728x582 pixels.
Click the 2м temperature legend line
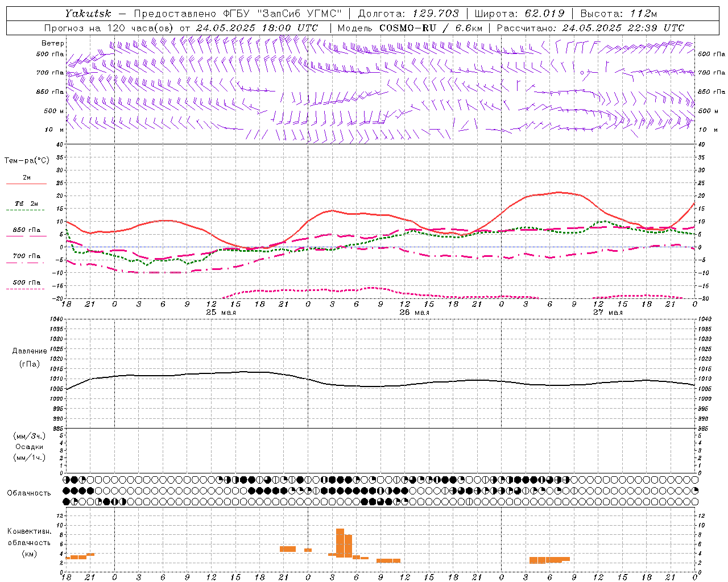[26, 184]
